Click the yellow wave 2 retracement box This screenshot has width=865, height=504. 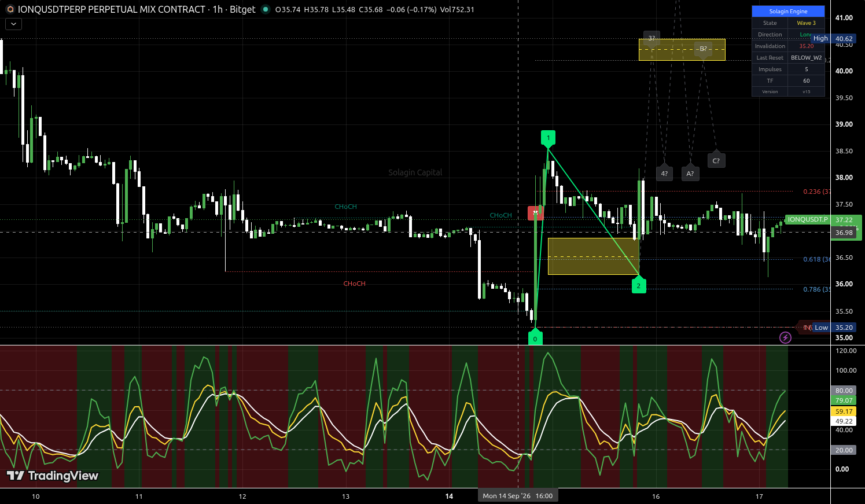point(593,256)
